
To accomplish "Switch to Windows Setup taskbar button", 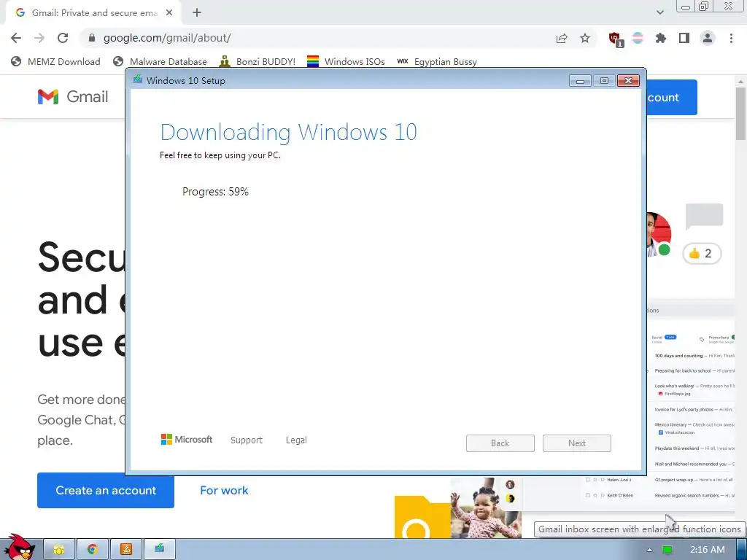I will [x=159, y=550].
